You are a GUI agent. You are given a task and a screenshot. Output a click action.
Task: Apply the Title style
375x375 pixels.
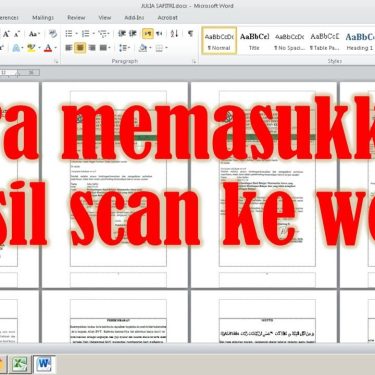(254, 41)
